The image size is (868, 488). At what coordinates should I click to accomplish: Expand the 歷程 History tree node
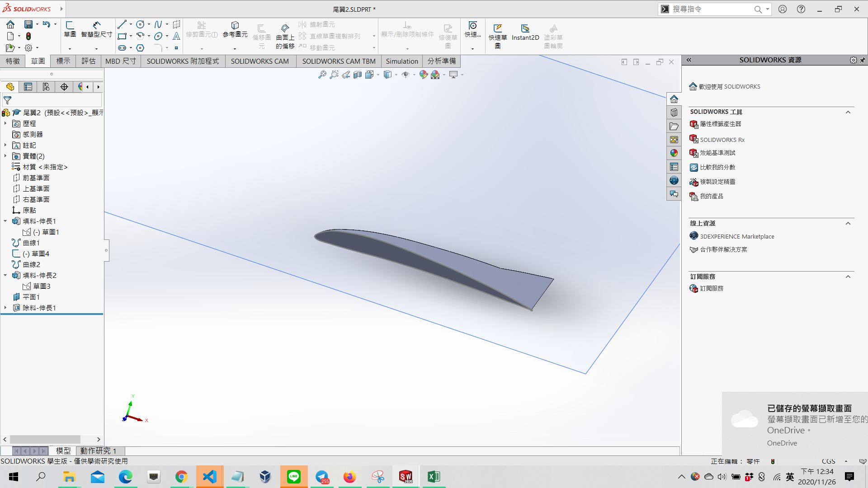[5, 123]
